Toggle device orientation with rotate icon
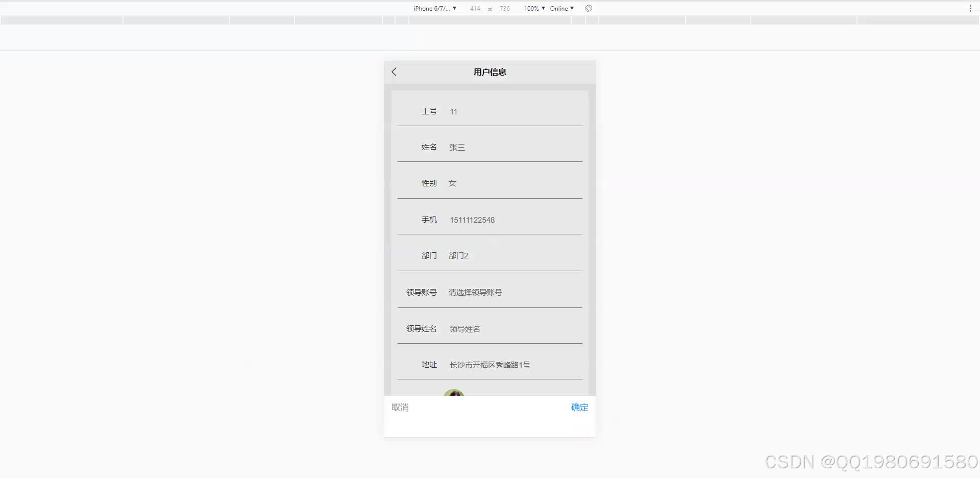 (588, 8)
